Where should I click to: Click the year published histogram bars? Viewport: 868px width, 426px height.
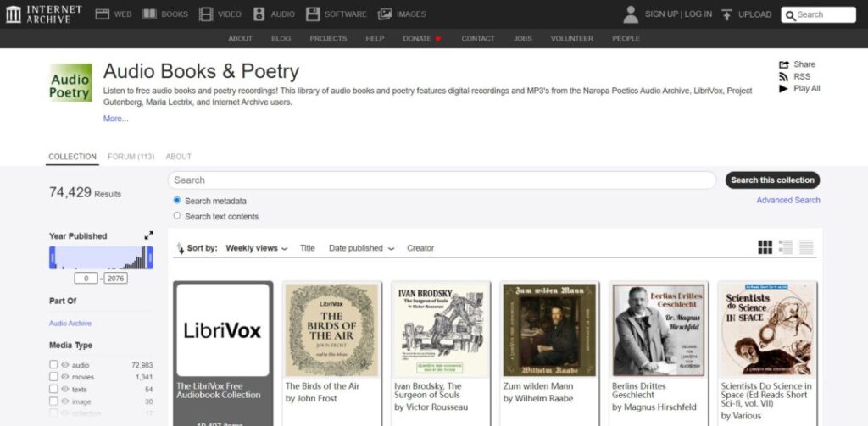pos(102,257)
